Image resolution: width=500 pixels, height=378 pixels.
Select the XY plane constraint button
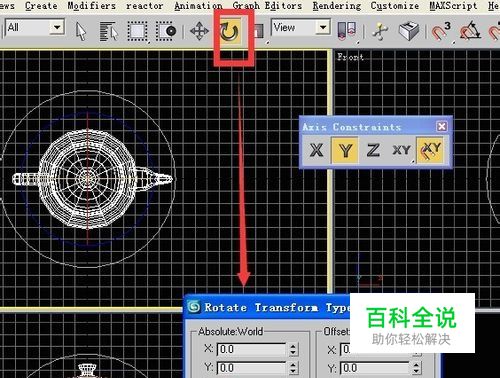click(x=401, y=150)
